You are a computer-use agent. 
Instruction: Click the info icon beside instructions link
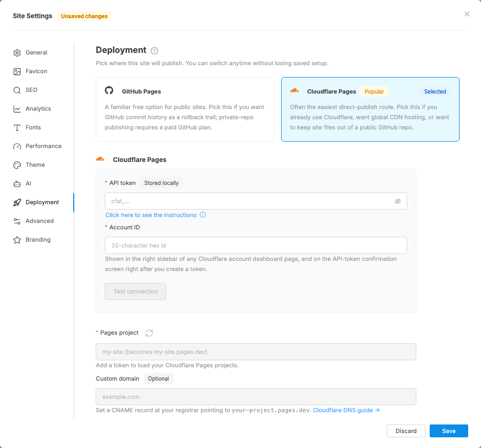[x=203, y=215]
